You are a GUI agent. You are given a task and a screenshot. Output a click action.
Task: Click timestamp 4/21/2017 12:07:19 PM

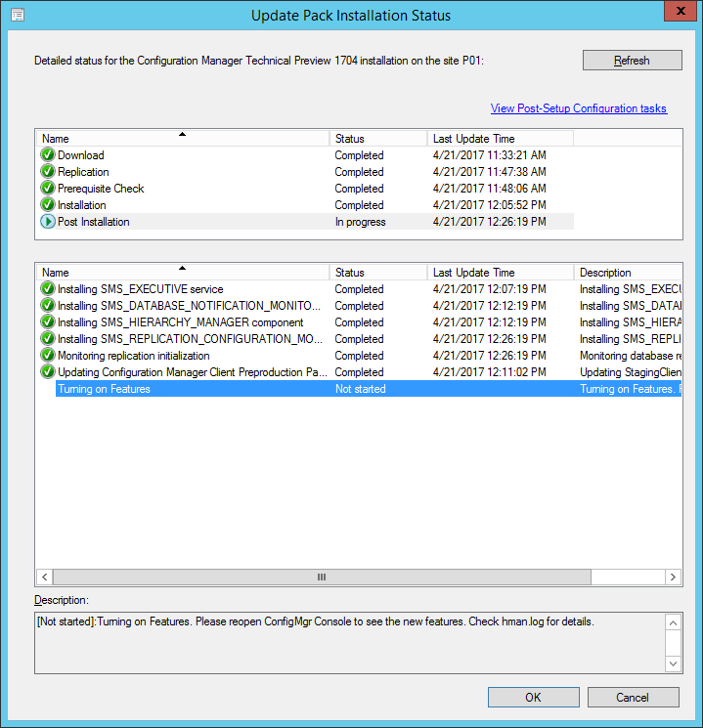[489, 289]
